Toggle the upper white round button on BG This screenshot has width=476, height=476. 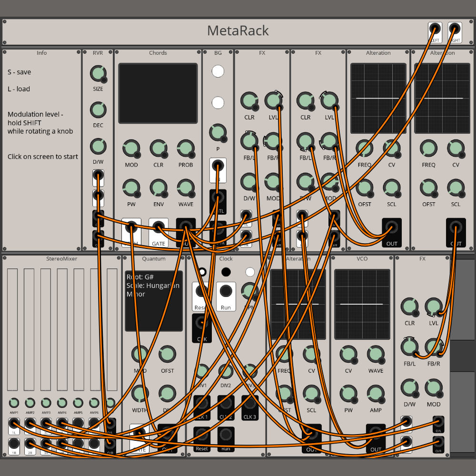[x=218, y=71]
